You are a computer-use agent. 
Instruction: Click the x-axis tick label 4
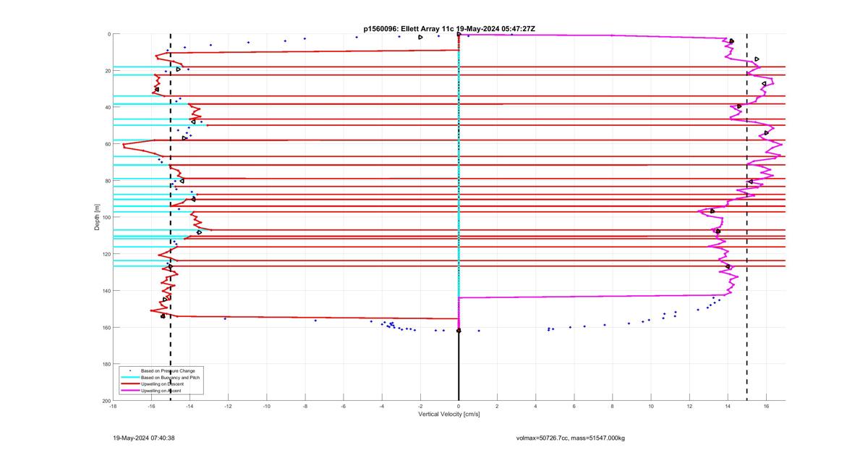(535, 406)
